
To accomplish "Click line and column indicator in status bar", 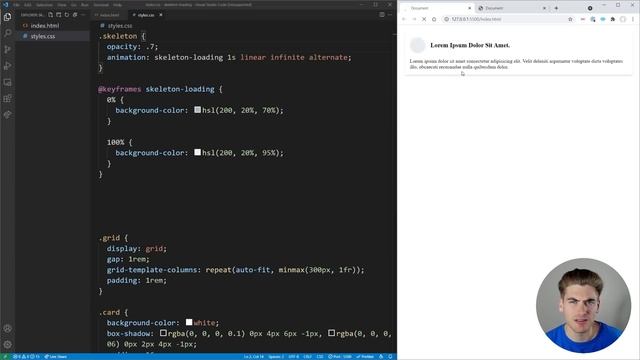I will coord(253,357).
